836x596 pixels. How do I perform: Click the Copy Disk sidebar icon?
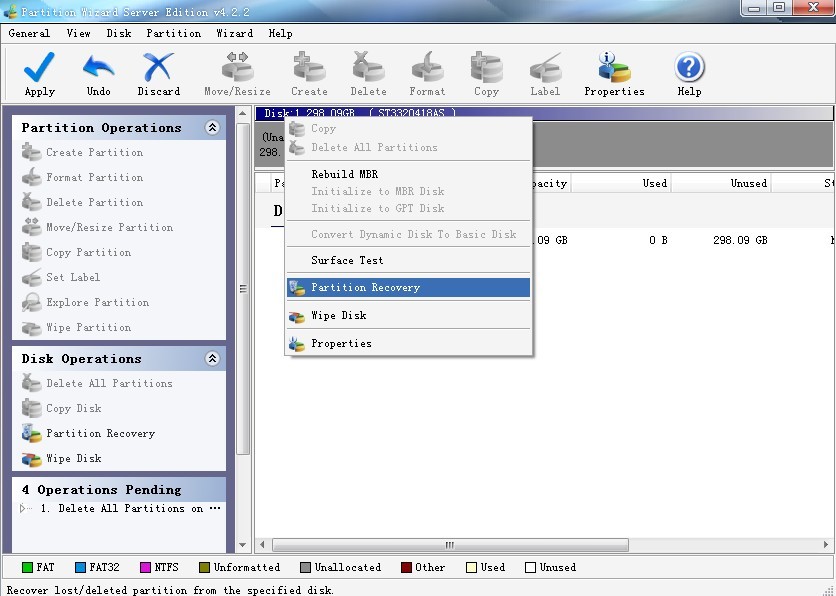tap(31, 408)
